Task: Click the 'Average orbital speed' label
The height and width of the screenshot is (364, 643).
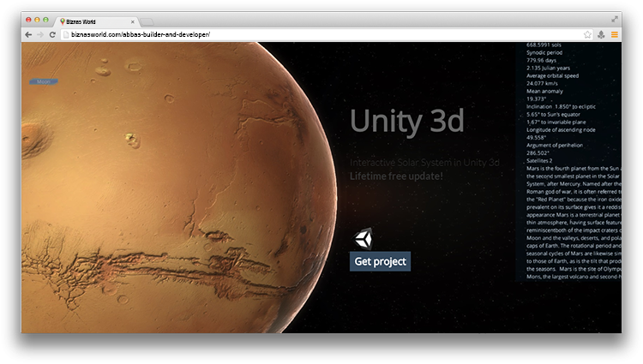Action: [x=552, y=75]
